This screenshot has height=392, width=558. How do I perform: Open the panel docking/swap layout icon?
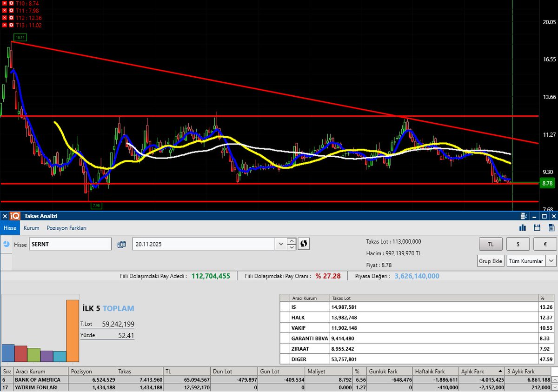524,216
